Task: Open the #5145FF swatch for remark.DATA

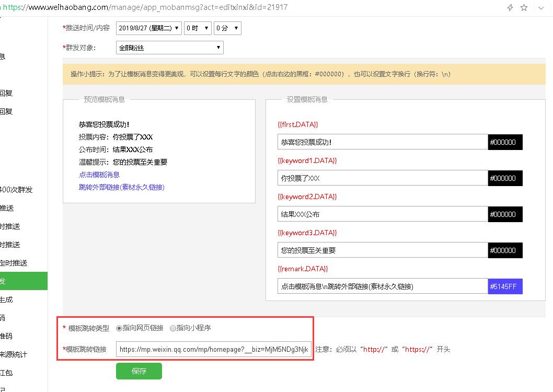Action: pyautogui.click(x=505, y=286)
